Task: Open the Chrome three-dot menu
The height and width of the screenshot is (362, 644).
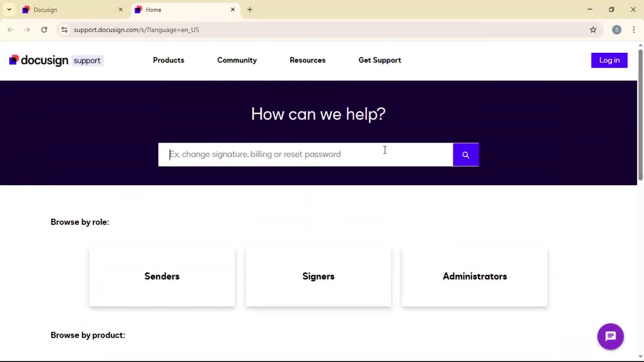Action: click(634, 30)
